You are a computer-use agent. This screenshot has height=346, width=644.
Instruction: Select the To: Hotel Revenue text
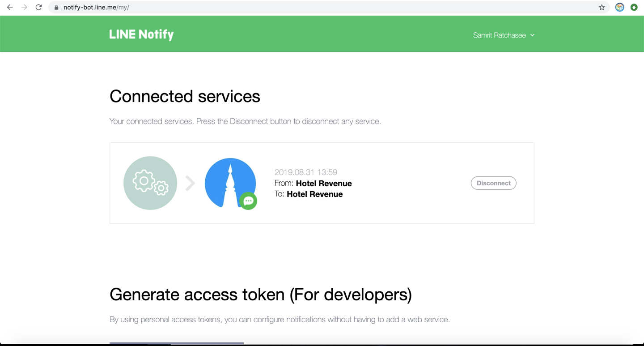point(309,194)
